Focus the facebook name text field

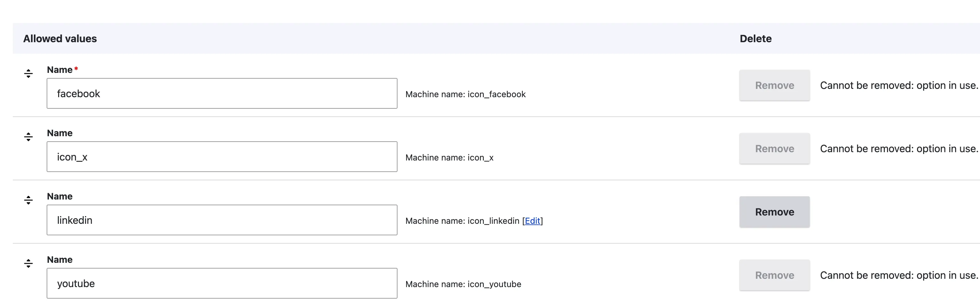point(222,94)
